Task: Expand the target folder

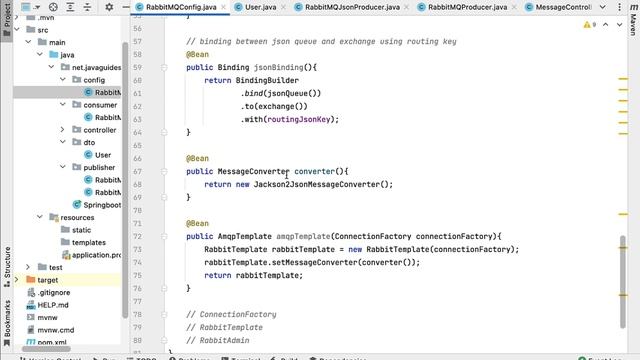Action: point(17,280)
